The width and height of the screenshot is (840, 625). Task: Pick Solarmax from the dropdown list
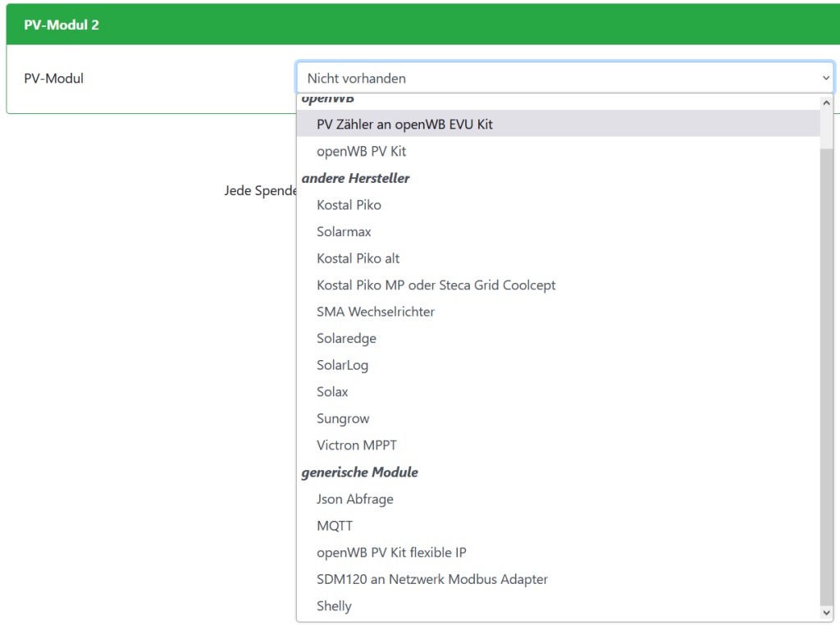pos(344,232)
